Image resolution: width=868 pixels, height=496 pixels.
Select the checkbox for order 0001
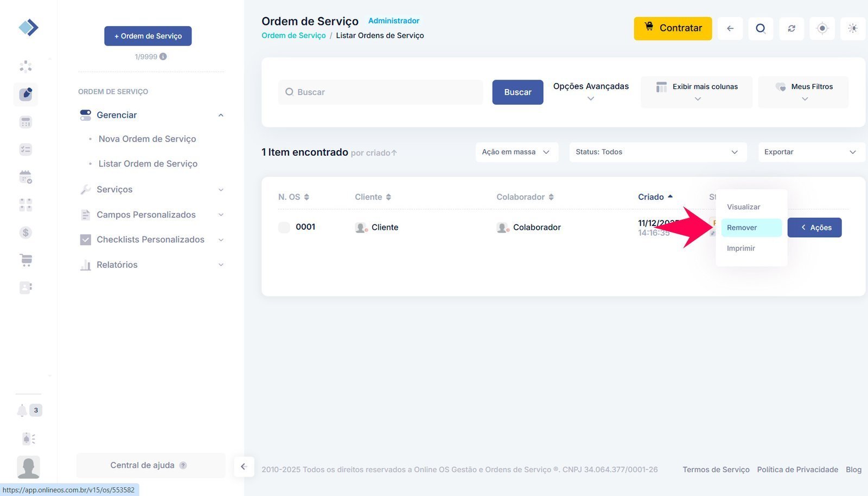[x=284, y=227]
